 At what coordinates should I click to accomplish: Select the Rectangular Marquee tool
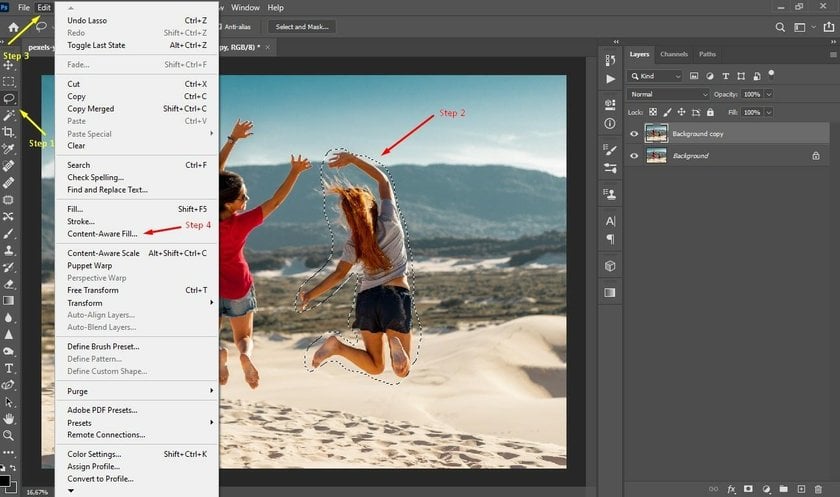(x=9, y=81)
